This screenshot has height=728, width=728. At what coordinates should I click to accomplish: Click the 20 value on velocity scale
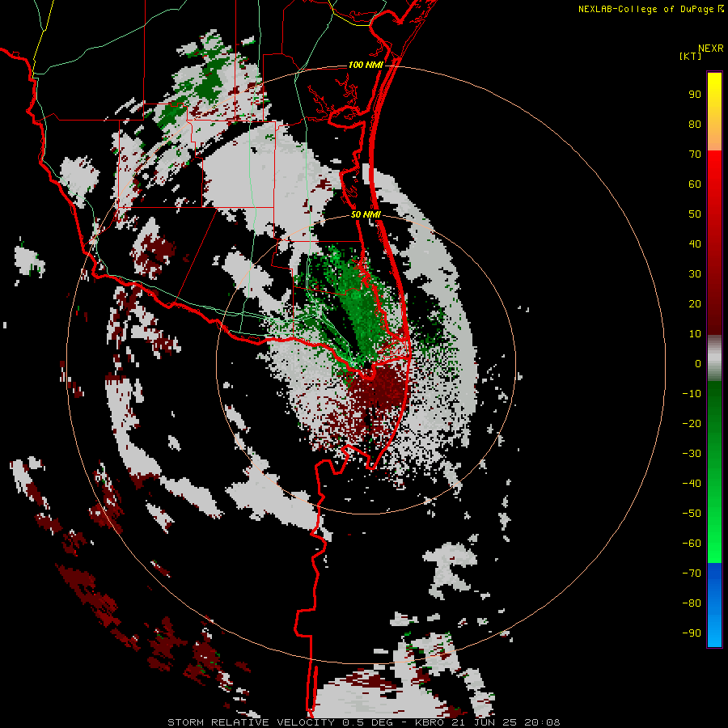coord(695,304)
